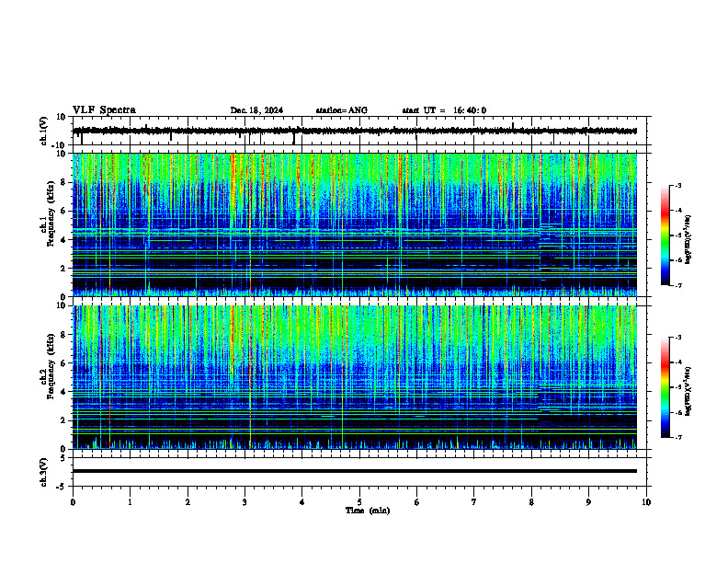Click the ch.1 voltage waveform trace
The height and width of the screenshot is (563, 728).
click(x=355, y=131)
